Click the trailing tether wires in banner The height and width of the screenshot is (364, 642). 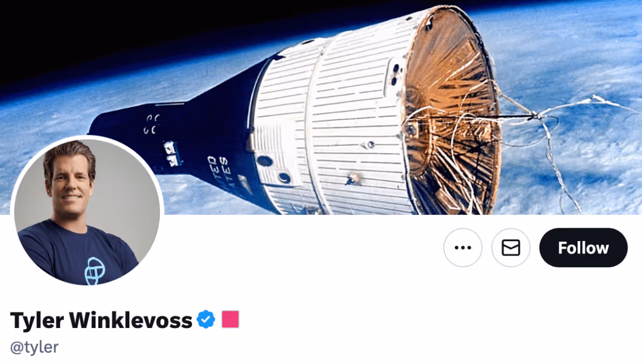565,135
